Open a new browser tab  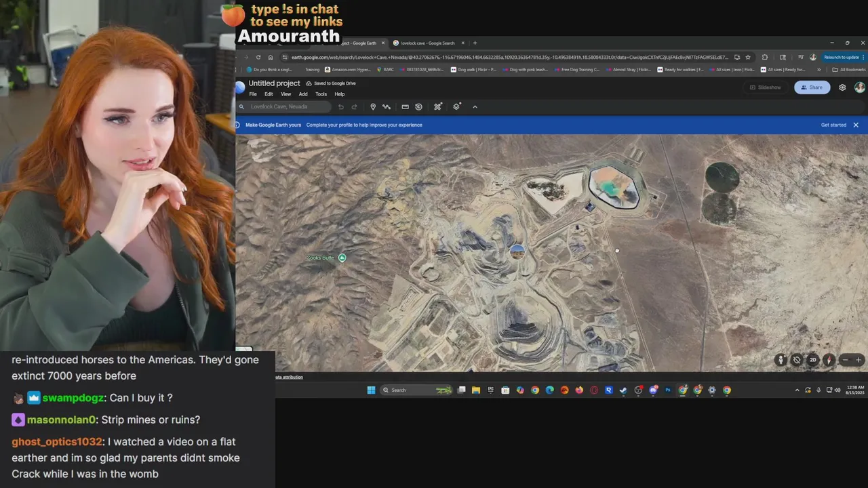475,43
